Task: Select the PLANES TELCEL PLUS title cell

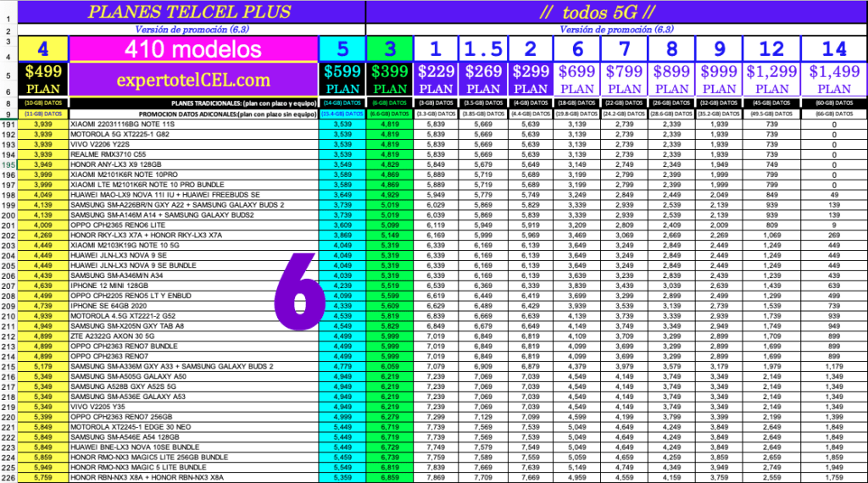Action: tap(189, 12)
